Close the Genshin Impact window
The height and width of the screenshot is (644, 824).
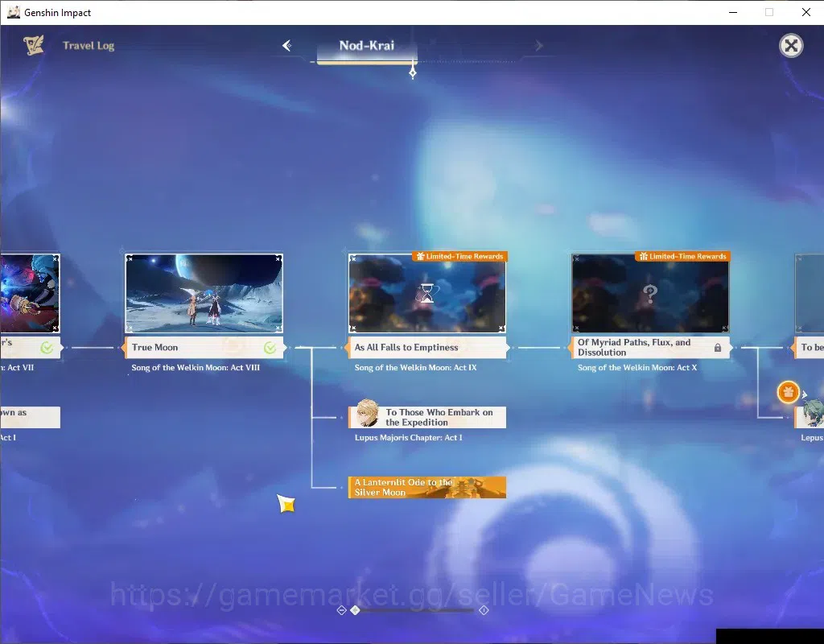pyautogui.click(x=806, y=12)
